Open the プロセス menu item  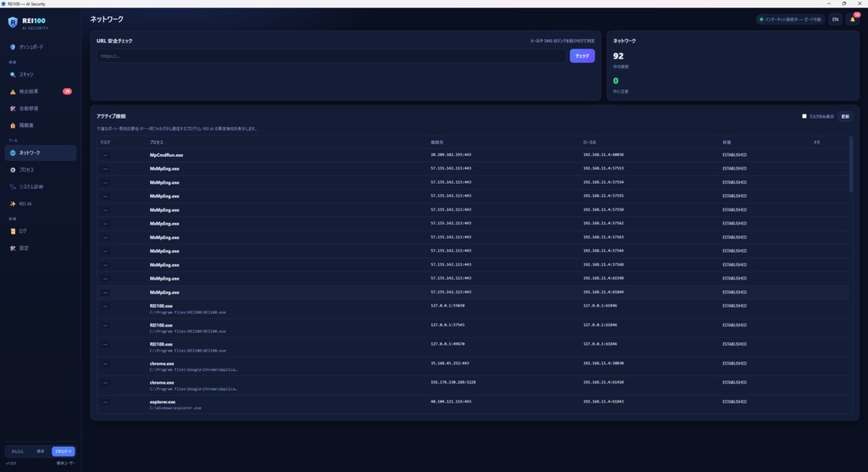(x=41, y=169)
